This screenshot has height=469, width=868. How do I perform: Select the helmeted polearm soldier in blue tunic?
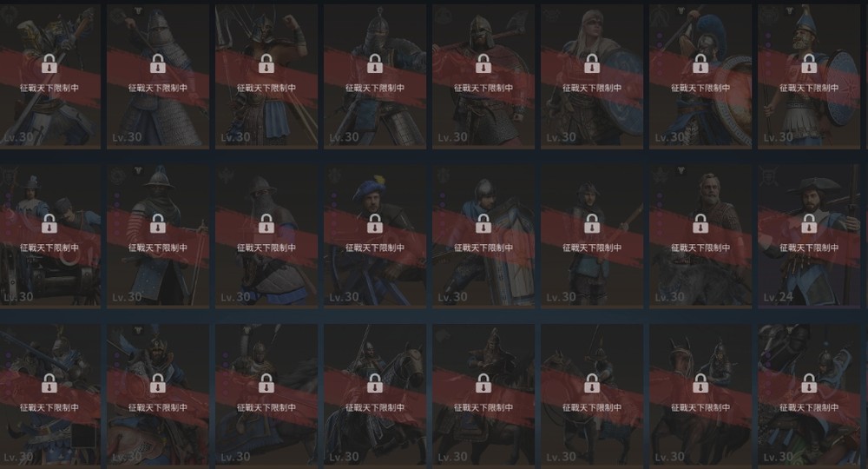592,234
